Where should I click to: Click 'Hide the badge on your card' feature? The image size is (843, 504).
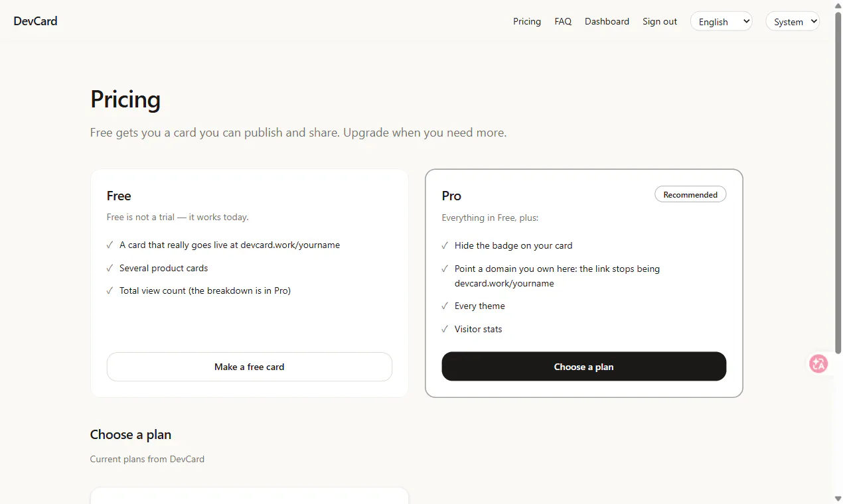(513, 245)
